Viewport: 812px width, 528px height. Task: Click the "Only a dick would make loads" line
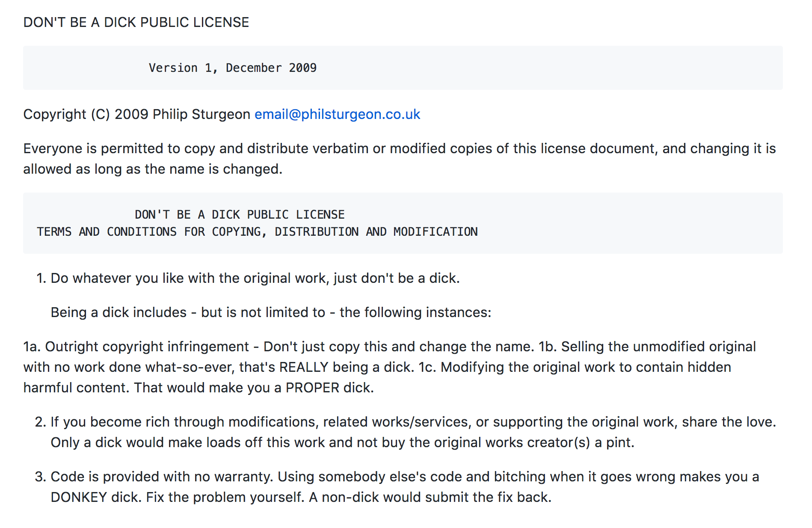(342, 442)
